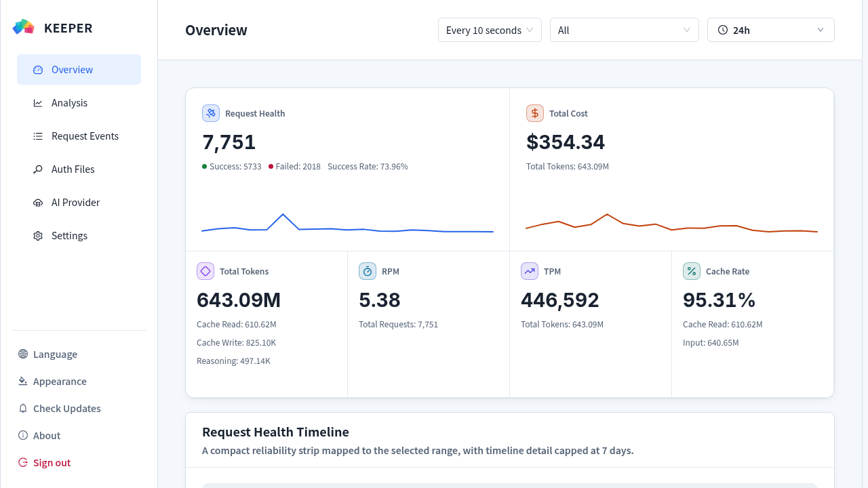Click the Auth Files key icon
The height and width of the screenshot is (488, 868).
(38, 169)
